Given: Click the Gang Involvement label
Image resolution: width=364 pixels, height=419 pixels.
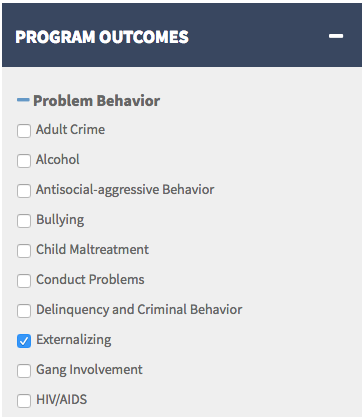Looking at the screenshot, I should click(x=89, y=370).
